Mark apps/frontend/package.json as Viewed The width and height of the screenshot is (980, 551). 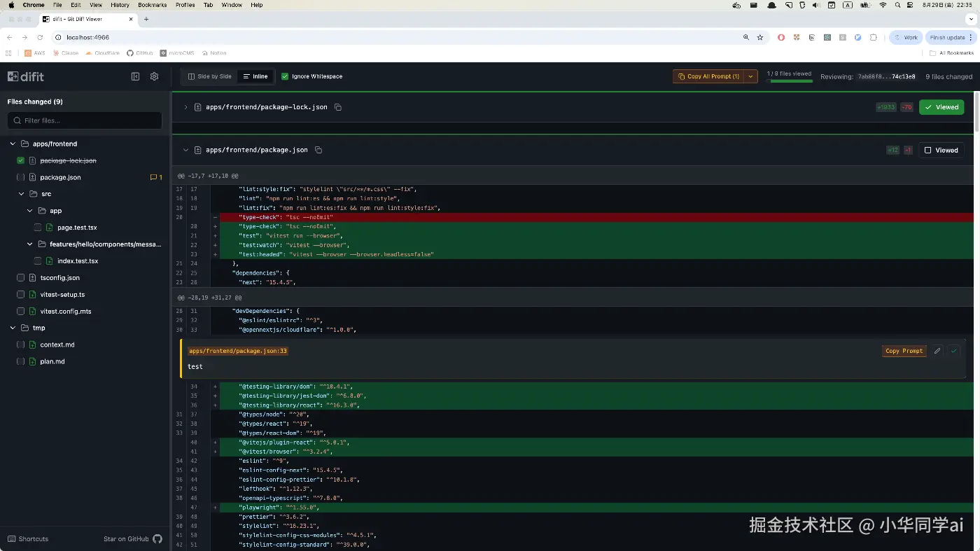(941, 150)
